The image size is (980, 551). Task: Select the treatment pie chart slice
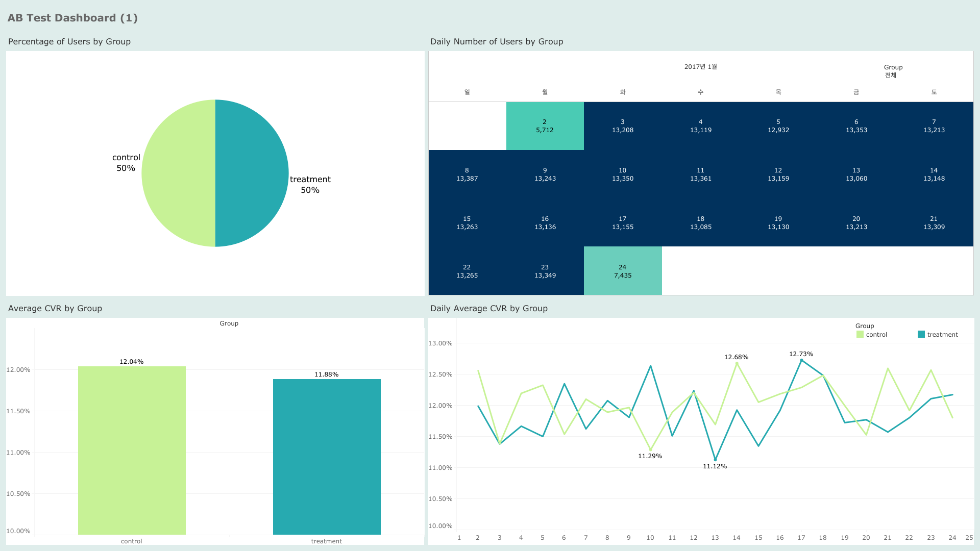pos(252,173)
